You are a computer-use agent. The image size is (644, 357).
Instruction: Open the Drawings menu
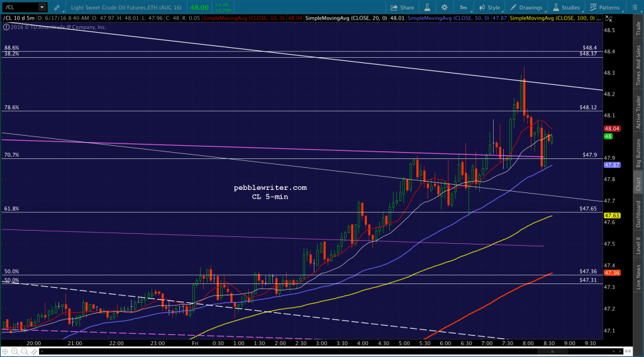526,8
